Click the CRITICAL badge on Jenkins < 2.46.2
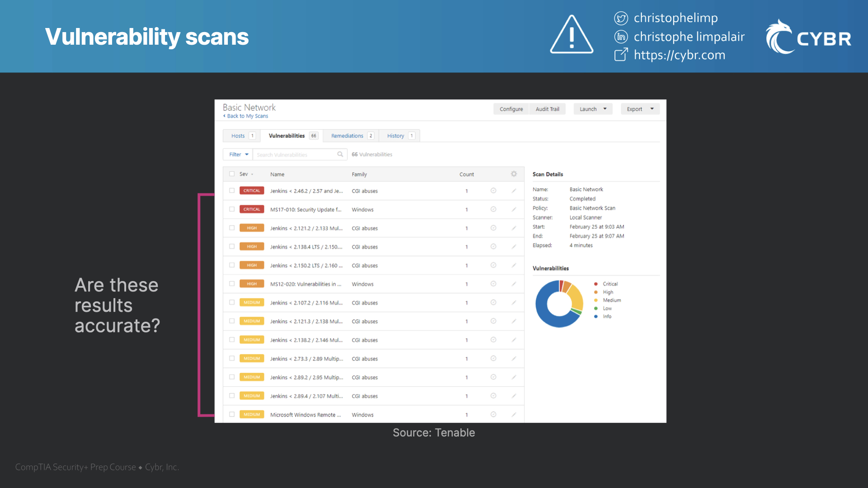 point(252,191)
